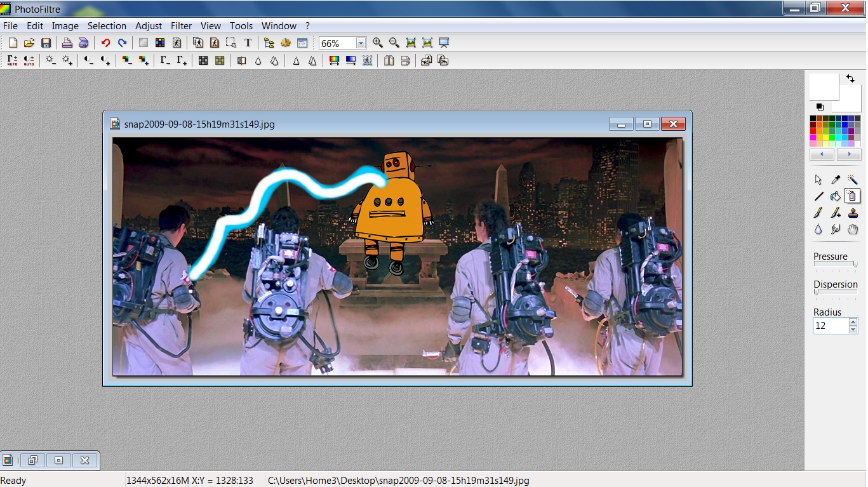Apply Auto contrast from the second toolbar
The height and width of the screenshot is (487, 868).
[29, 61]
